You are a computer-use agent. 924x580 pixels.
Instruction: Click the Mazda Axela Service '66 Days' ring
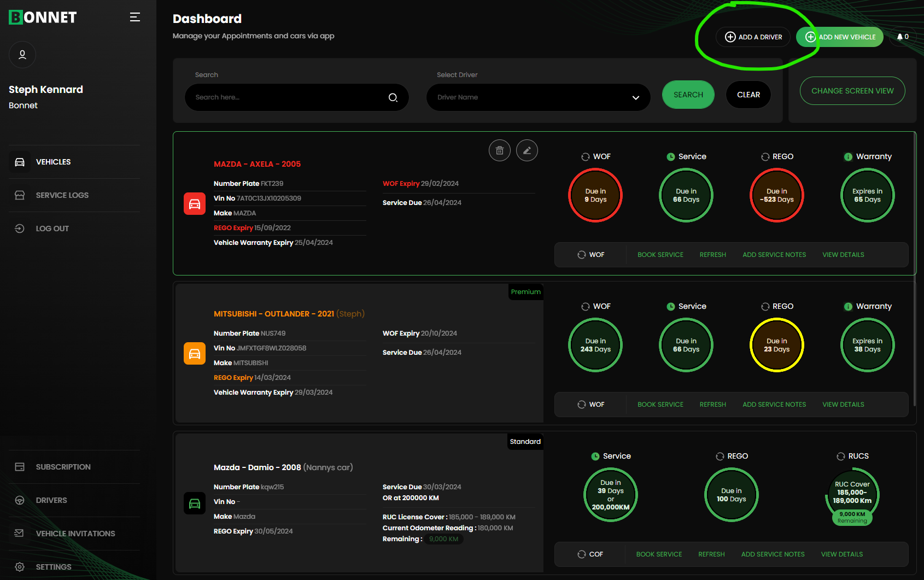(686, 195)
